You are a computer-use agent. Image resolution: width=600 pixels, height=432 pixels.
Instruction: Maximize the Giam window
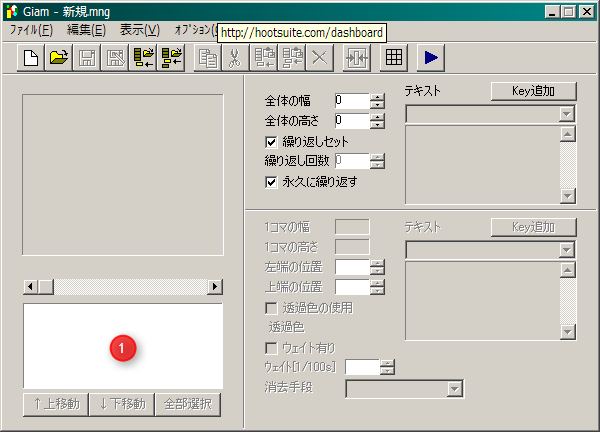tap(569, 12)
